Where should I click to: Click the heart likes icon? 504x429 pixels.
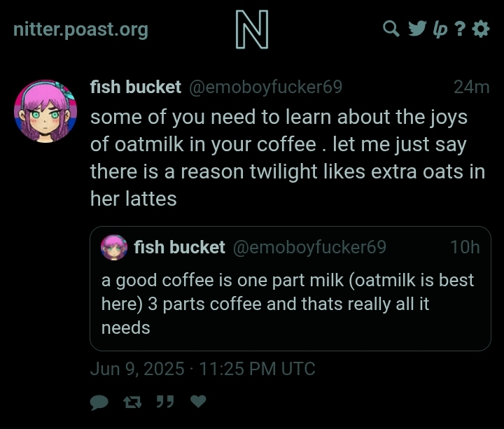point(198,402)
